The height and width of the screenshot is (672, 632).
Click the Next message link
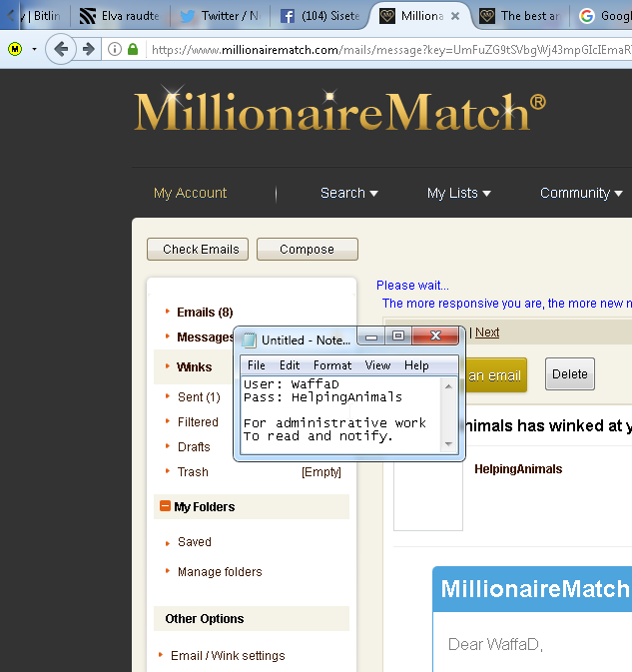point(487,333)
